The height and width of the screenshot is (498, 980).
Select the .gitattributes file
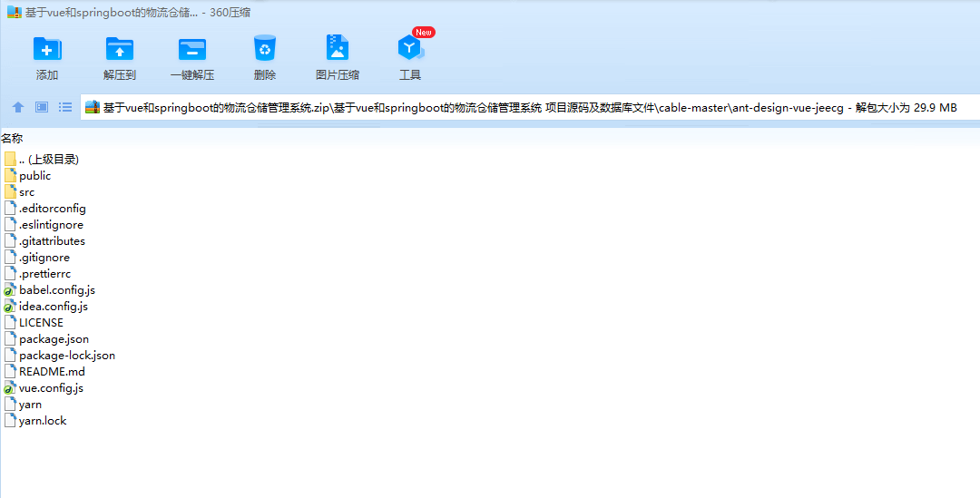44,240
